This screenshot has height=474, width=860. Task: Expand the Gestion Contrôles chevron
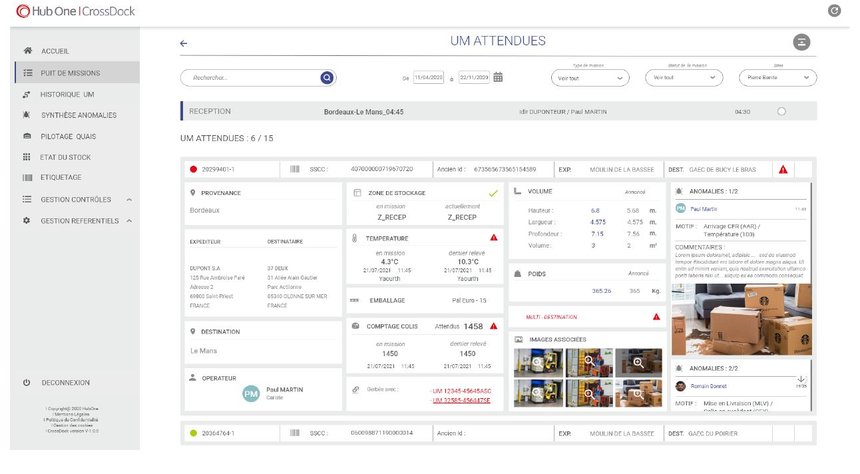tap(129, 200)
